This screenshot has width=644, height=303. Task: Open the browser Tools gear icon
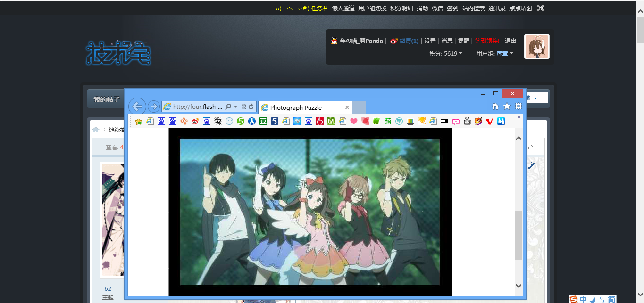pyautogui.click(x=518, y=106)
